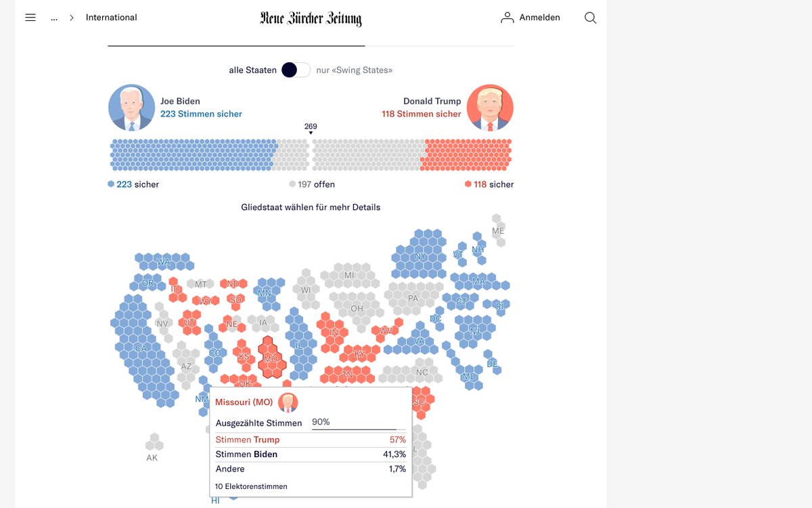Viewport: 812px width, 508px height.
Task: Click the search magnifier icon
Action: tap(590, 18)
